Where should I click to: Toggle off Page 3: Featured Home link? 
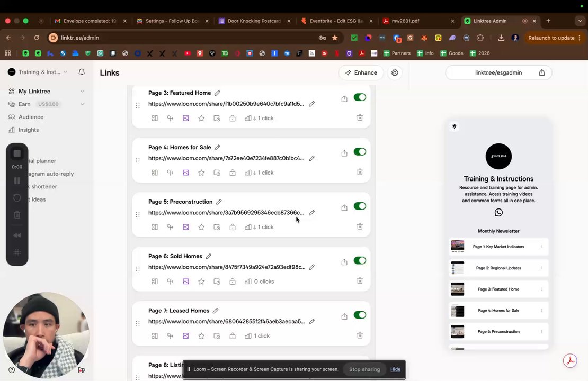(360, 97)
